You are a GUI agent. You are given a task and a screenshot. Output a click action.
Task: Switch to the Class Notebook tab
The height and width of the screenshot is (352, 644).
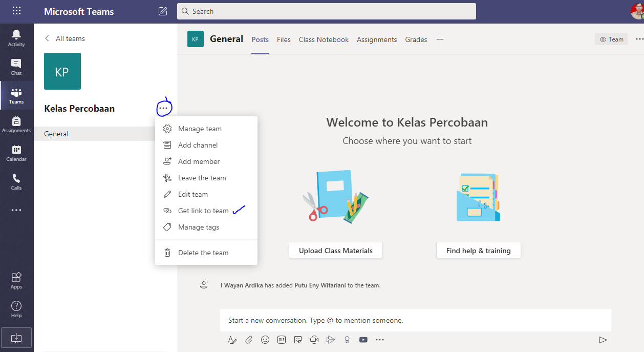pyautogui.click(x=324, y=39)
